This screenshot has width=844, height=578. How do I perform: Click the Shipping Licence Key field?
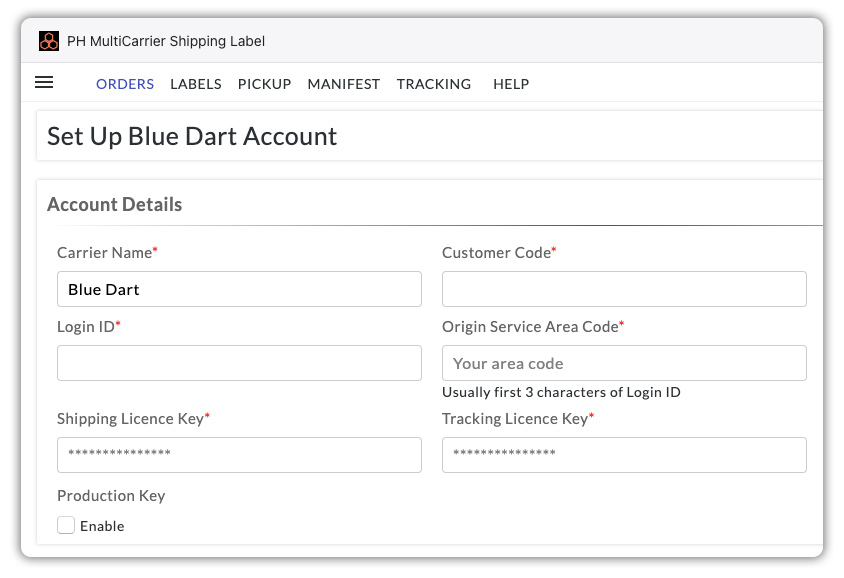click(240, 455)
